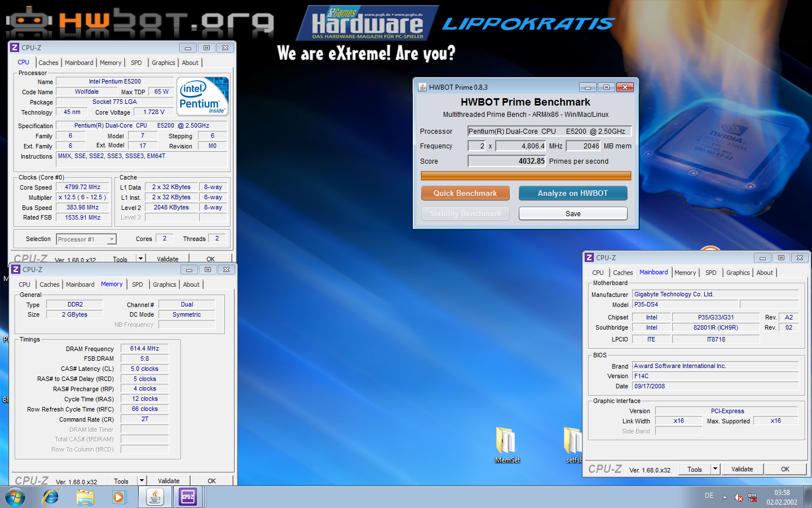The image size is (812, 508).
Task: Select CPU tab in Memory CPU-Z window
Action: click(25, 284)
